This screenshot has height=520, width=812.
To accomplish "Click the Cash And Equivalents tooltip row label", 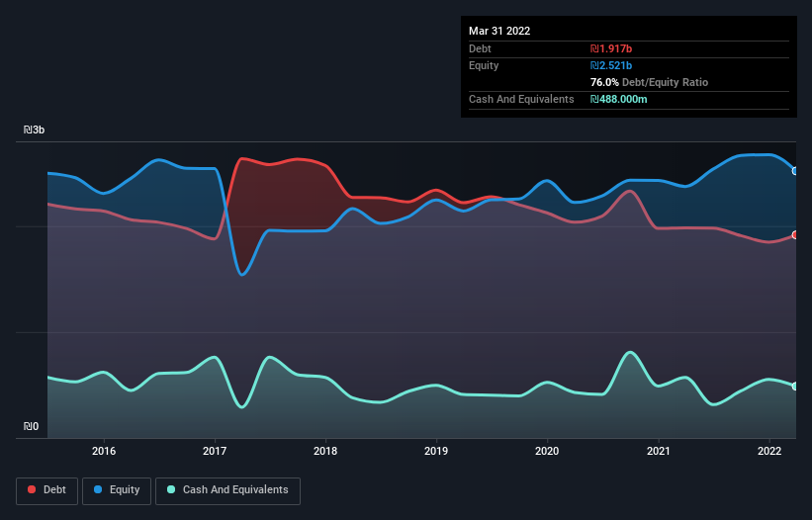I will [x=521, y=99].
